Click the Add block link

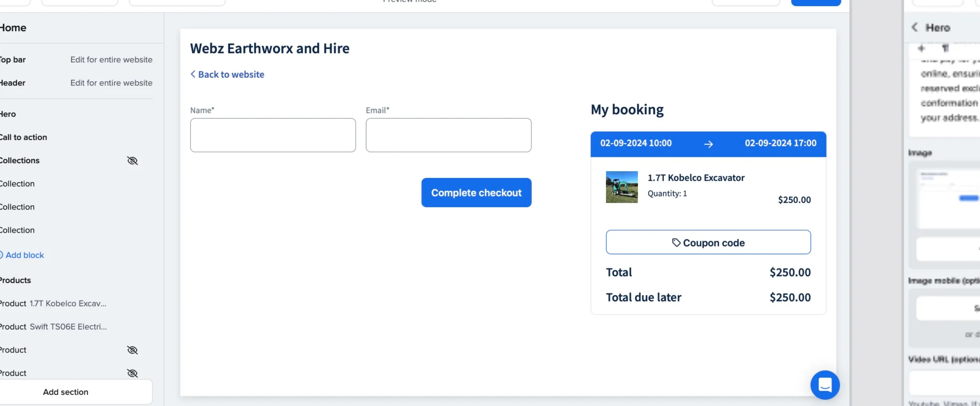click(x=24, y=255)
